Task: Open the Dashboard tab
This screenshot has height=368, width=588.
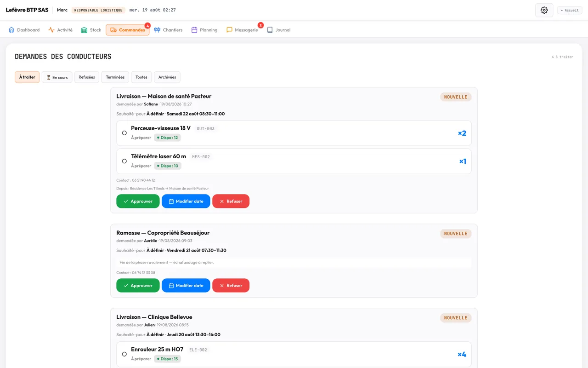Action: (24, 30)
